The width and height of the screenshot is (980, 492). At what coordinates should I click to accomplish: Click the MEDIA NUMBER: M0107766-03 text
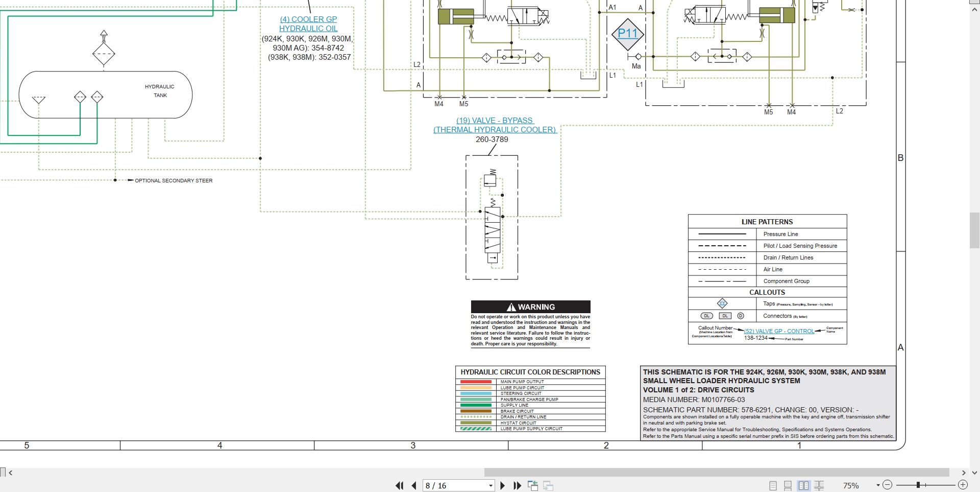(694, 400)
